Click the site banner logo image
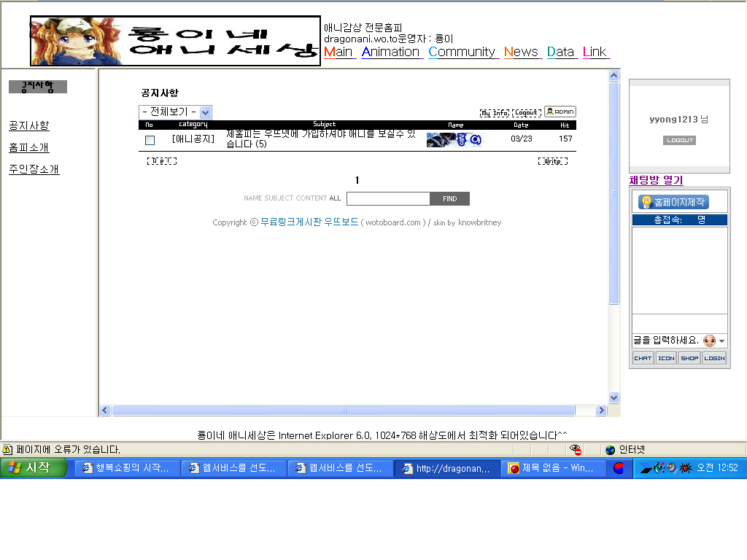The width and height of the screenshot is (747, 560). tap(175, 41)
